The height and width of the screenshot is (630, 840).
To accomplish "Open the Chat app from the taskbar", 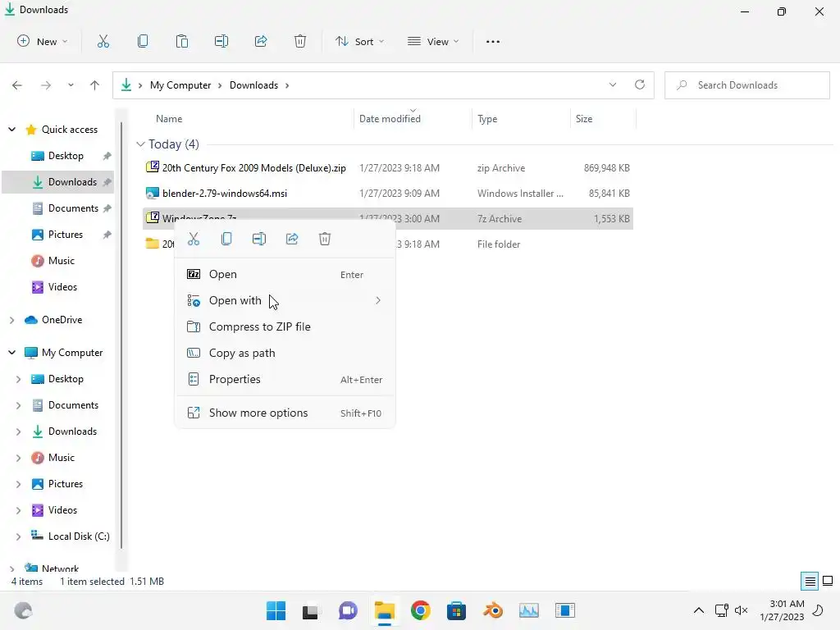I will tap(348, 610).
